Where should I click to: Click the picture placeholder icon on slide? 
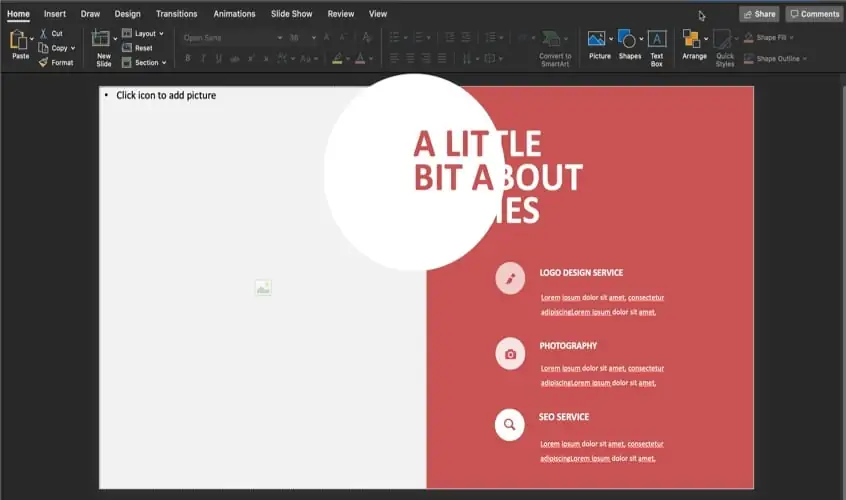pyautogui.click(x=263, y=288)
